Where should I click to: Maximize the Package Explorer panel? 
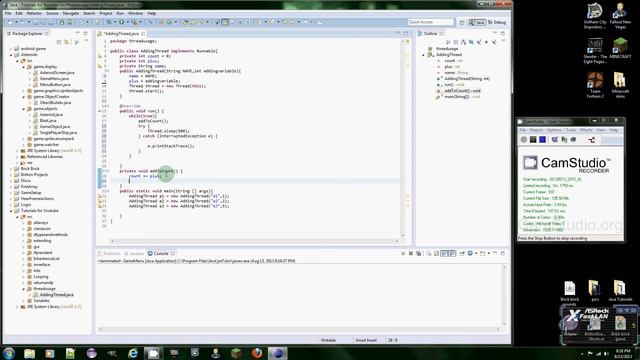(85, 33)
